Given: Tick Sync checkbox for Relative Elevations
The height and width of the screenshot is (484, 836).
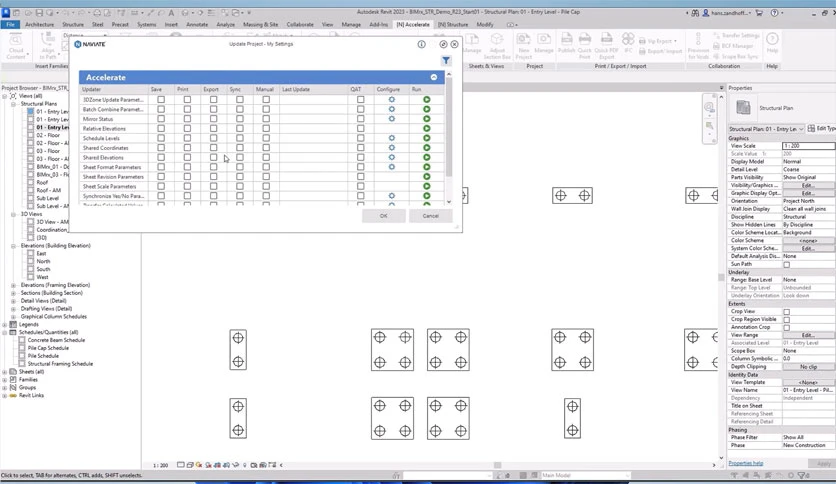Looking at the screenshot, I should pos(239,128).
